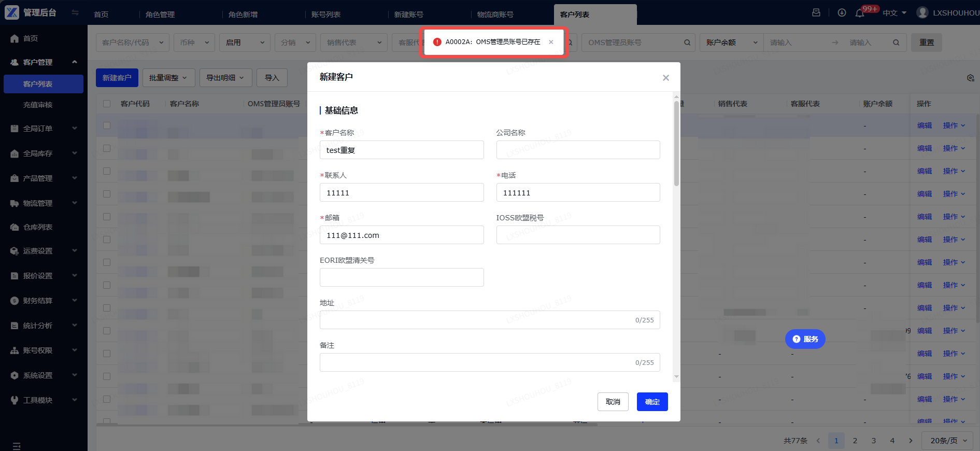Expand the 全局订单 menu

[44, 129]
